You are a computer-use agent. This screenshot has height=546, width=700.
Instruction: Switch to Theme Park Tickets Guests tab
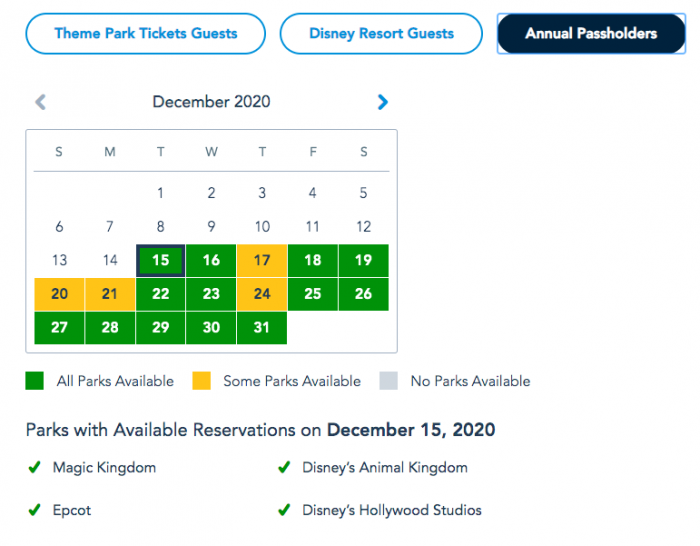(x=146, y=33)
